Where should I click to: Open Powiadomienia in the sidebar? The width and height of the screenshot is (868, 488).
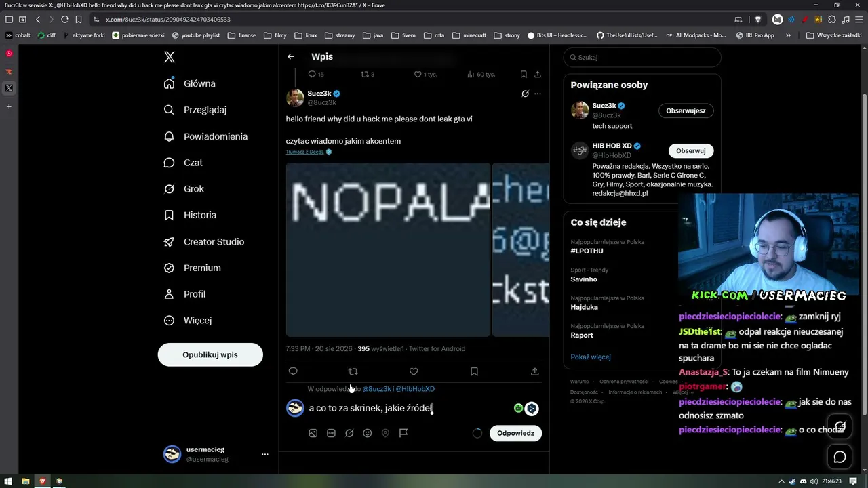coord(205,136)
